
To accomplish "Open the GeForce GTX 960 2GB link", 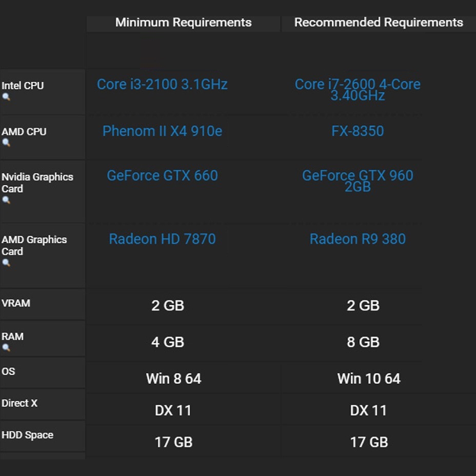I will point(358,181).
